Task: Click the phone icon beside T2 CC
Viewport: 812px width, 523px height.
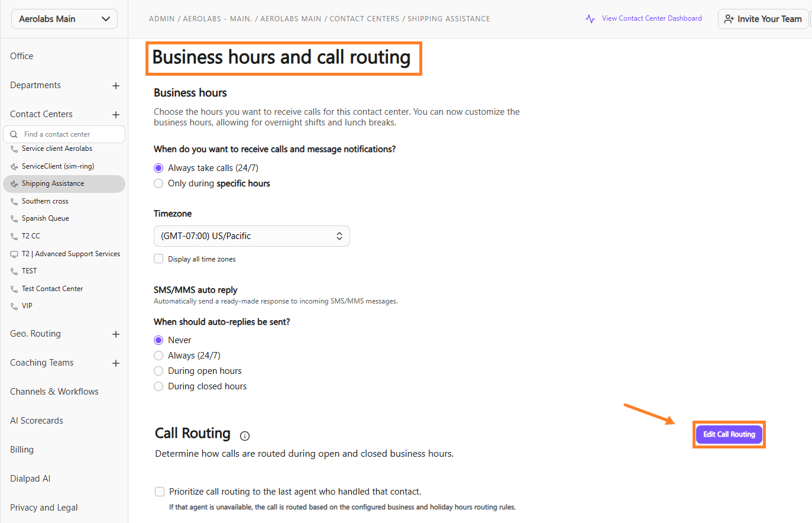Action: (x=14, y=237)
